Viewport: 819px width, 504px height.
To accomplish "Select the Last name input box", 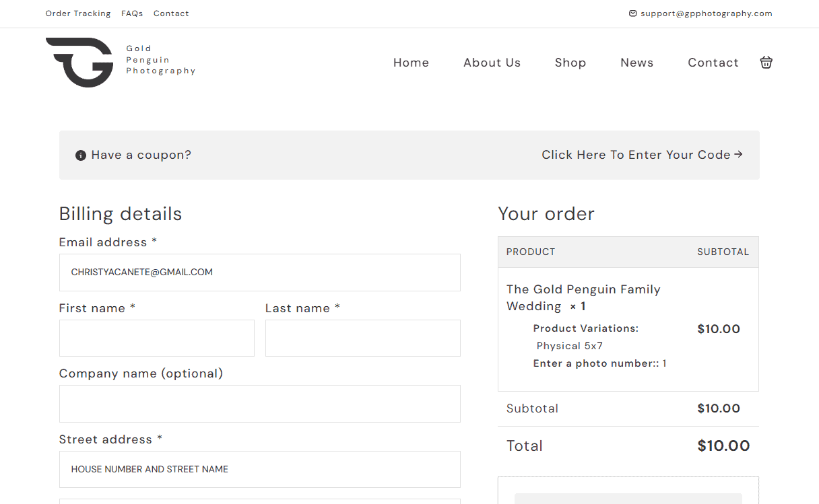I will 362,338.
